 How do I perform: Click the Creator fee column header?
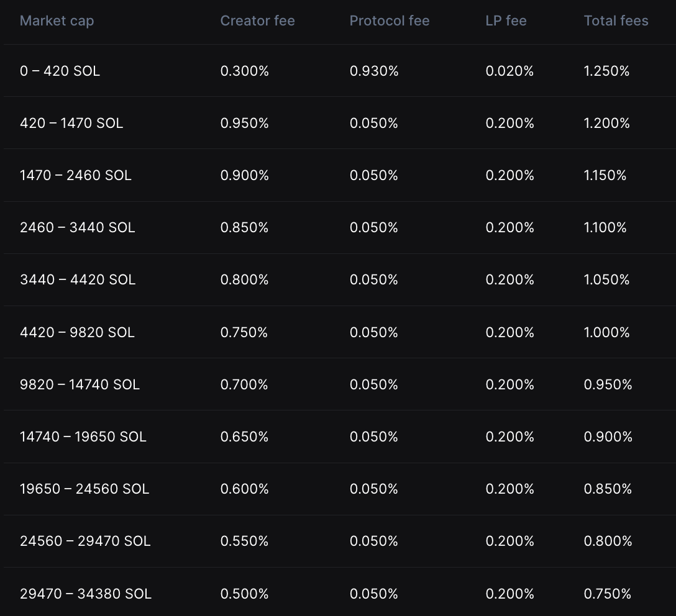click(x=257, y=21)
